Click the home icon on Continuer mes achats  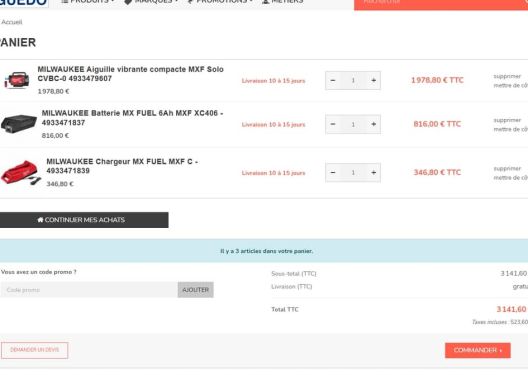tap(40, 220)
